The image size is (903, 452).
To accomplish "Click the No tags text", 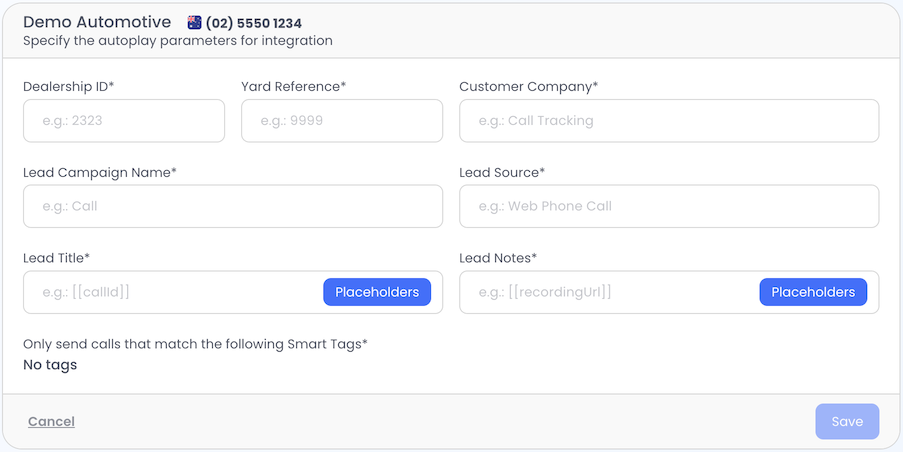I will (50, 364).
